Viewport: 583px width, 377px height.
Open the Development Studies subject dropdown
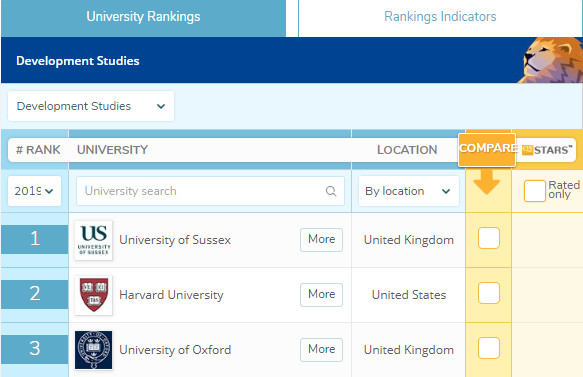[91, 106]
